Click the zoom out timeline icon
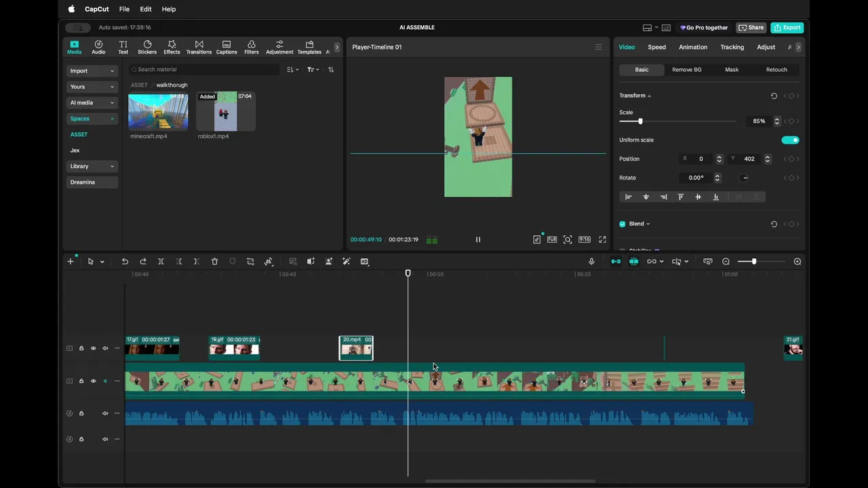Image resolution: width=868 pixels, height=488 pixels. click(726, 262)
